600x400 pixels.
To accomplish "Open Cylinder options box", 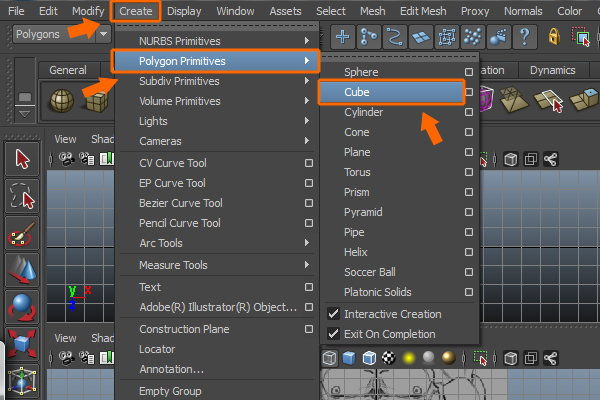I will [x=469, y=112].
